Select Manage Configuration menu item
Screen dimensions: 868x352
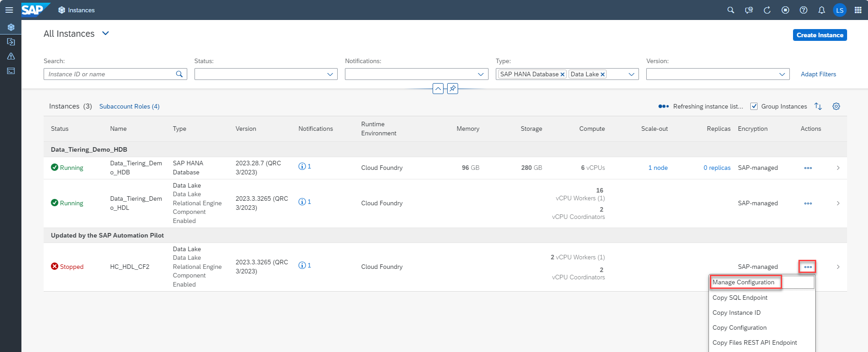(x=762, y=282)
